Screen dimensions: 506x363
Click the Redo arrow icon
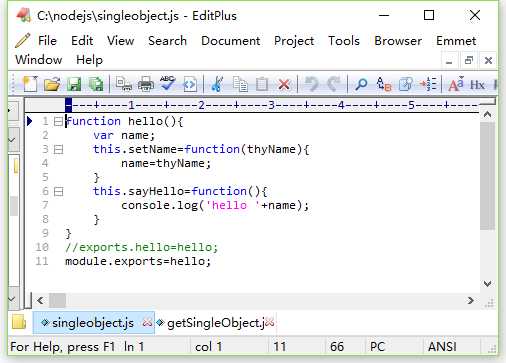(334, 84)
